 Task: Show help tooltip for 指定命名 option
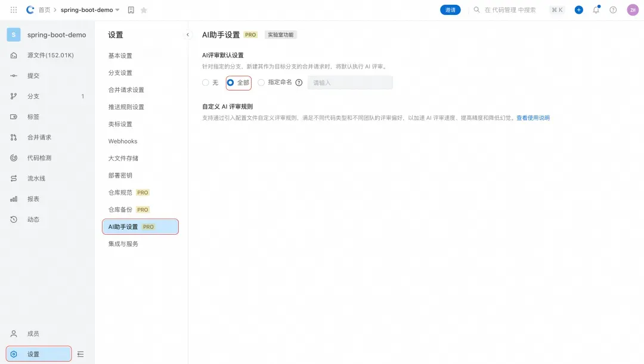[x=299, y=82]
